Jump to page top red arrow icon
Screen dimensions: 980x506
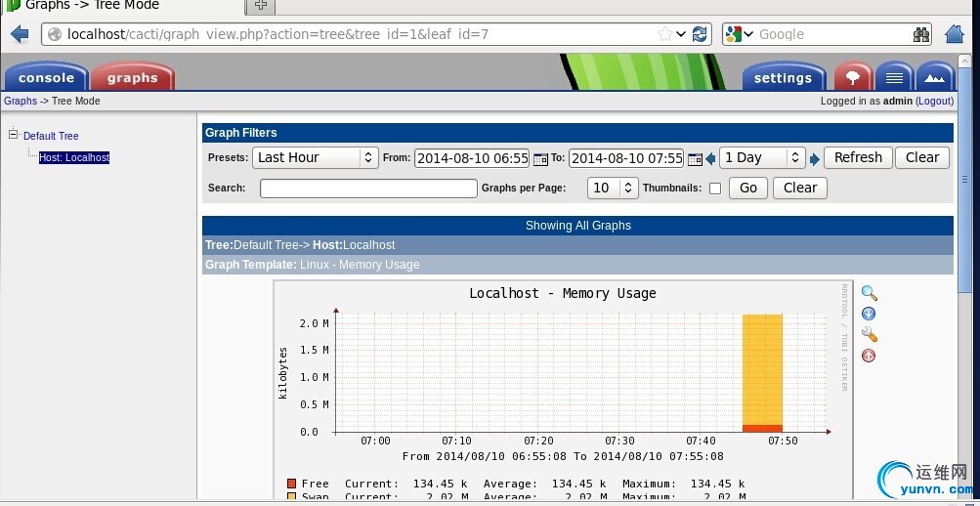coord(868,356)
